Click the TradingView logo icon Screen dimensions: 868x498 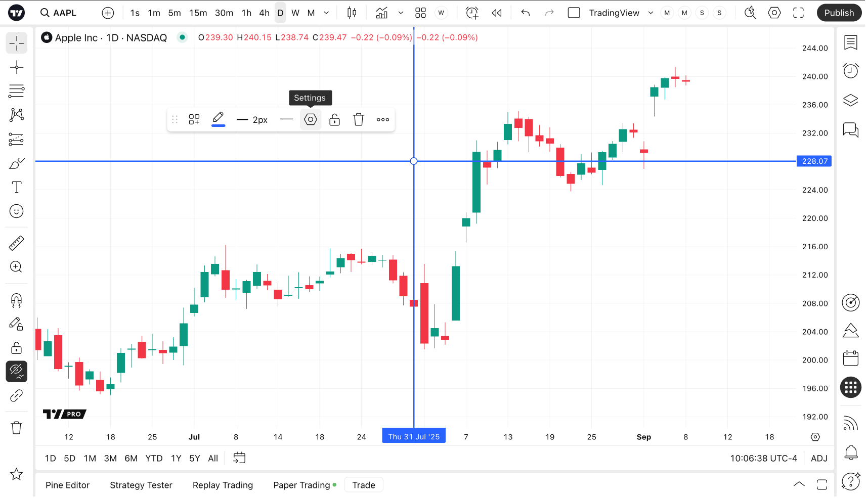click(x=17, y=13)
